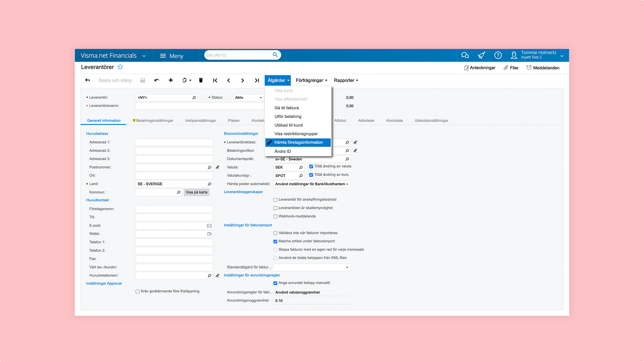Uncheck Ange avrundat belopp manuellt
Screen dimensions: 644x362
pyautogui.click(x=275, y=283)
